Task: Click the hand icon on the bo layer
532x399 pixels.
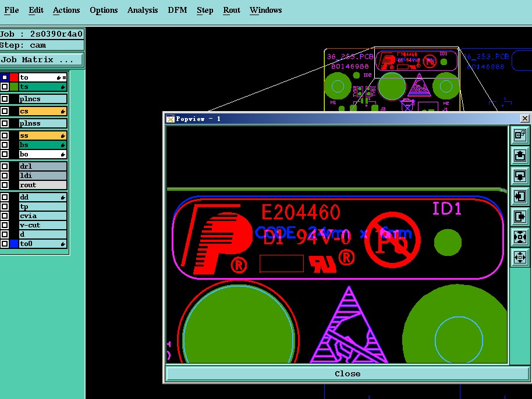Action: pyautogui.click(x=63, y=155)
